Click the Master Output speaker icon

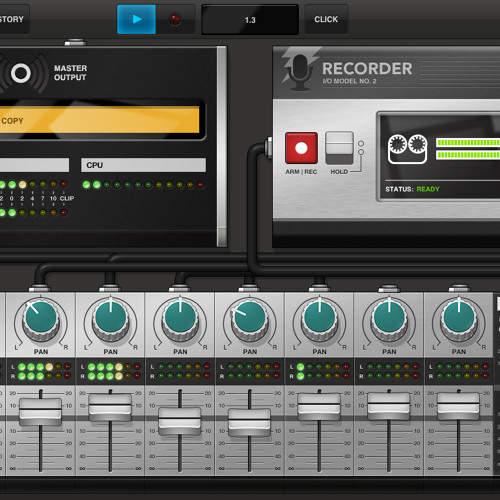[x=21, y=73]
